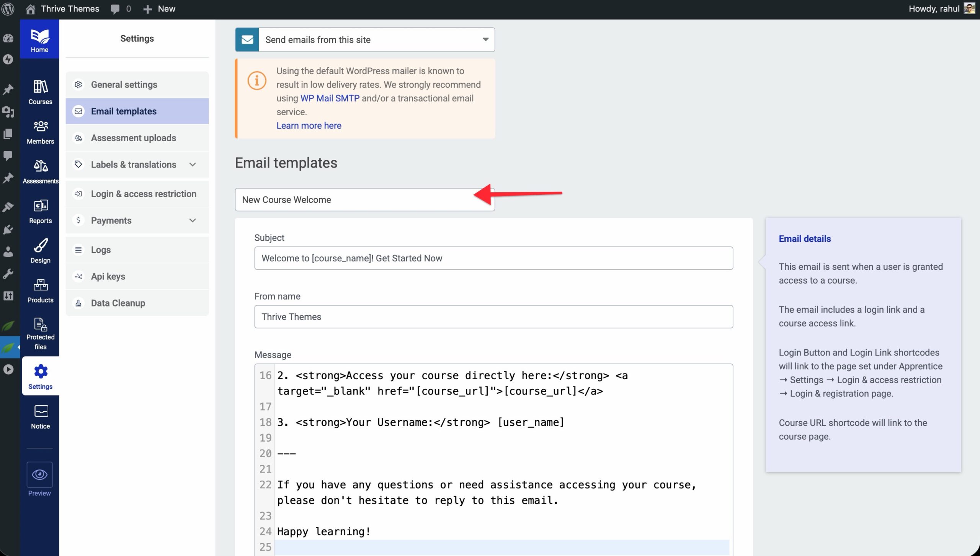Image resolution: width=980 pixels, height=556 pixels.
Task: Click into the Subject input field
Action: click(x=493, y=258)
